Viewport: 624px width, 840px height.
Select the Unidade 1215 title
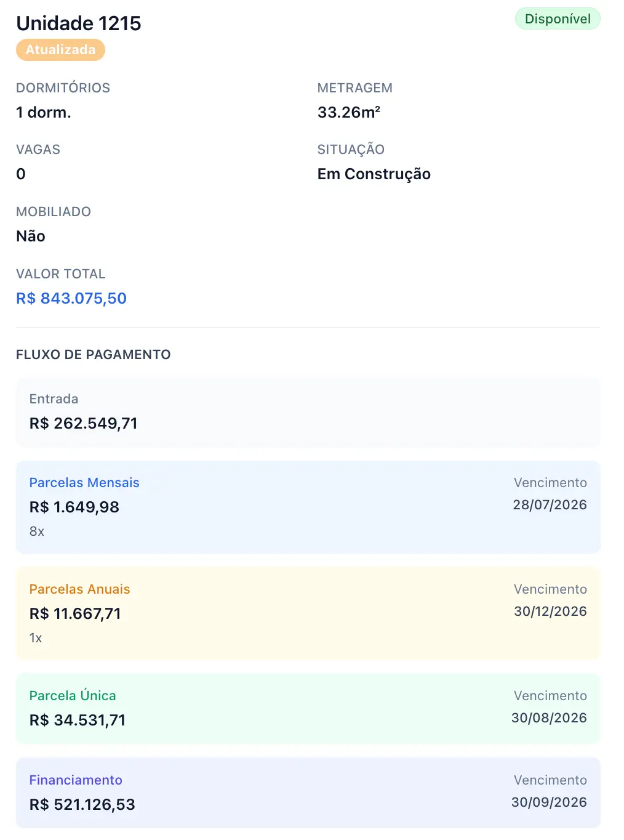(79, 23)
